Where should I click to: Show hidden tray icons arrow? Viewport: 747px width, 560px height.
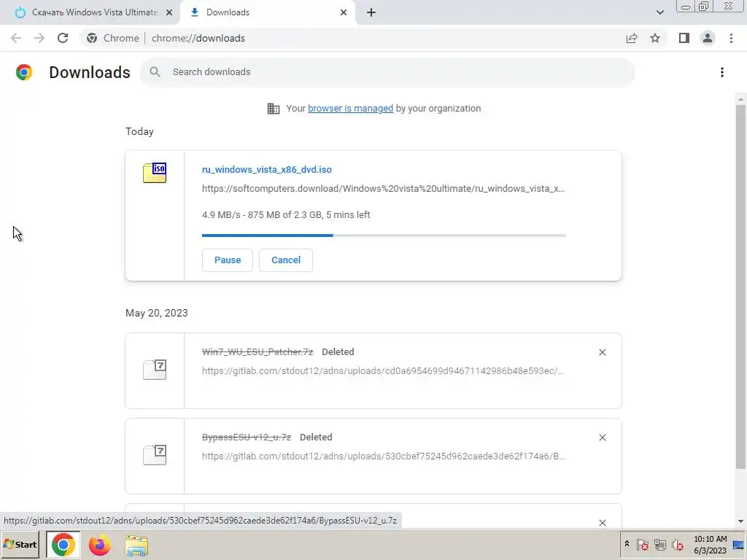pos(627,544)
